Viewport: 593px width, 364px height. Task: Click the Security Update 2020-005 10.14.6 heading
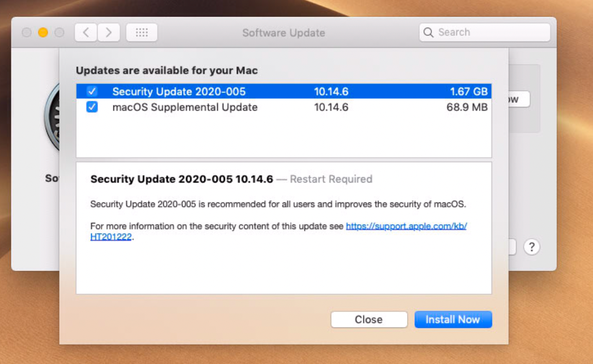(x=181, y=179)
